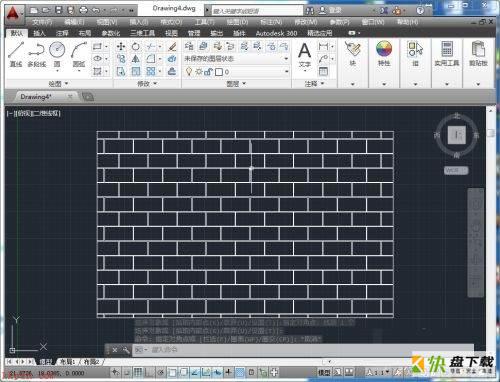
Task: Select the Hatch tool in draw panel
Action: click(x=97, y=71)
